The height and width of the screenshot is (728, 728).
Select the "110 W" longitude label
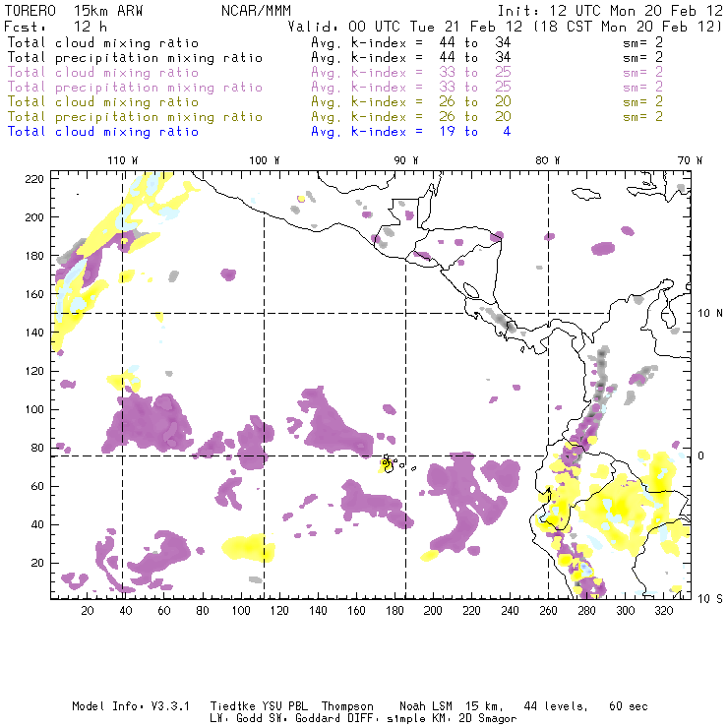pos(123,160)
